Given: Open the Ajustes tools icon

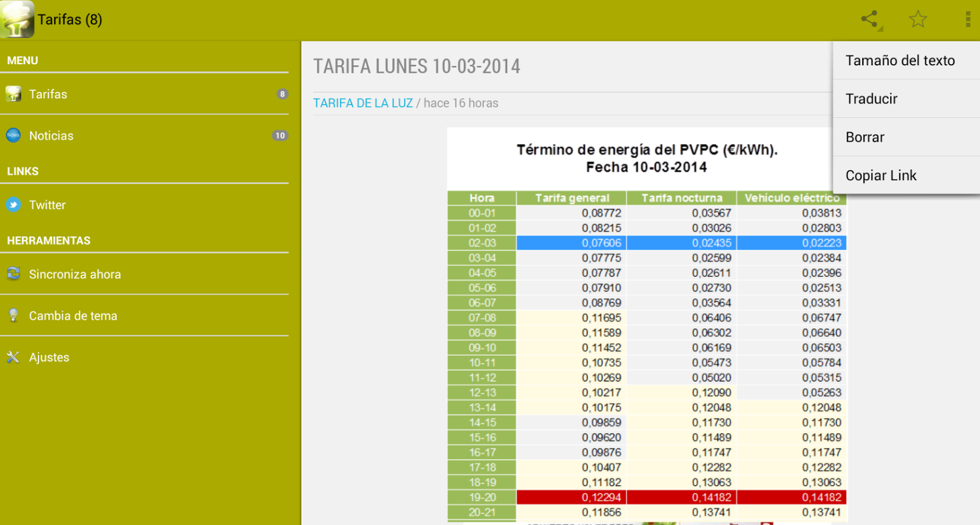Looking at the screenshot, I should point(13,357).
